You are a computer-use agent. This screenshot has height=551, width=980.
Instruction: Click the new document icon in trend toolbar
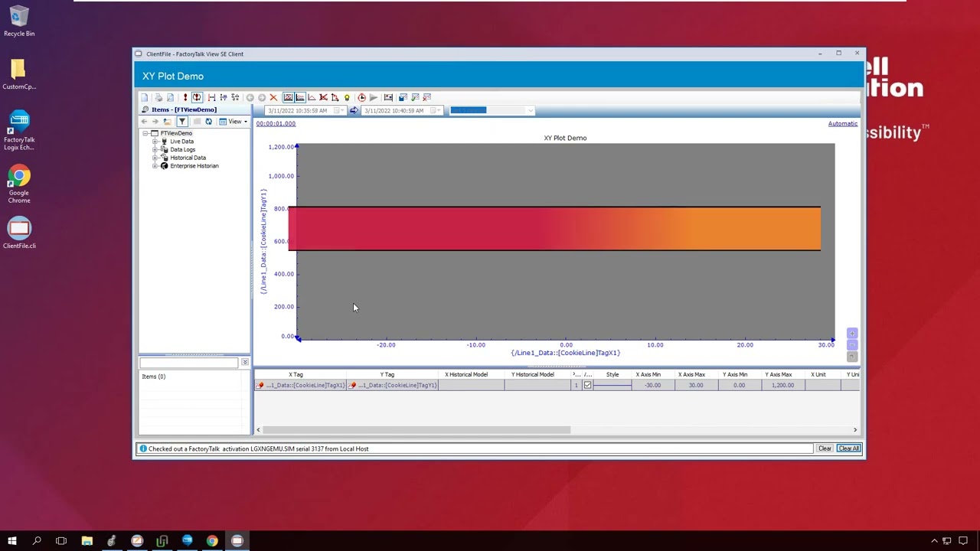pos(144,98)
